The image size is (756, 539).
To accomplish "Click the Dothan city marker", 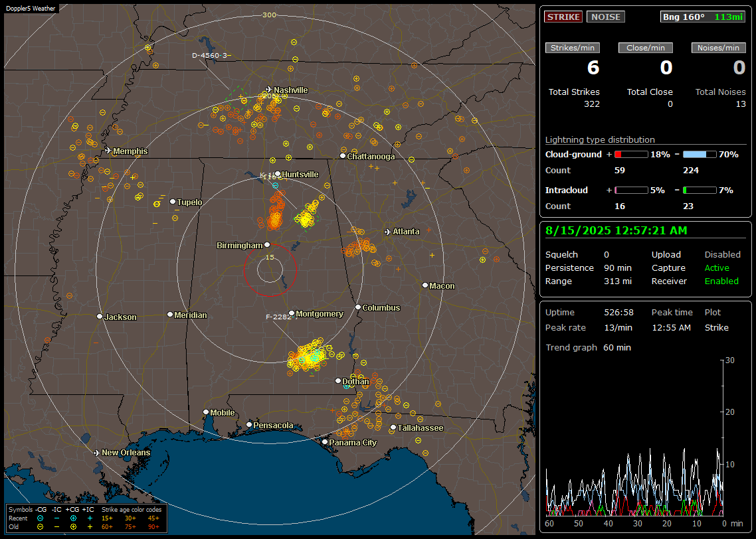I will (x=338, y=380).
